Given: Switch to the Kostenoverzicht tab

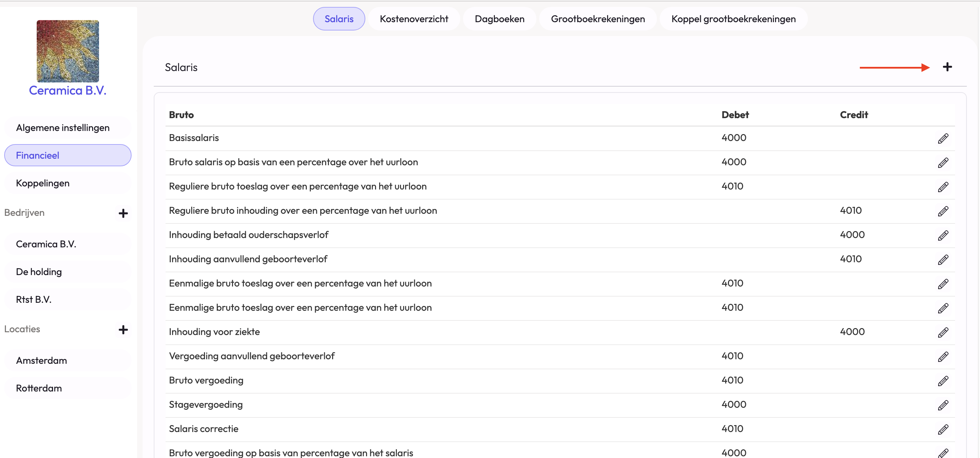Looking at the screenshot, I should 413,19.
